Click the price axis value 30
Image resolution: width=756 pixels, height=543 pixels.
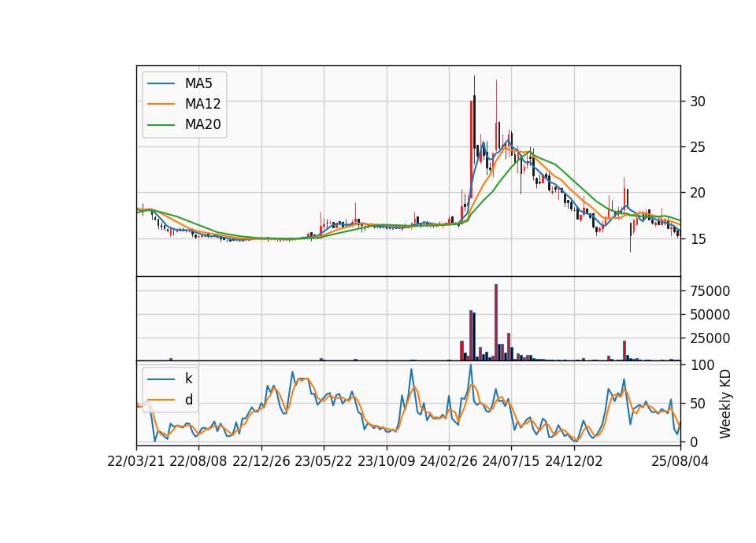(x=698, y=102)
